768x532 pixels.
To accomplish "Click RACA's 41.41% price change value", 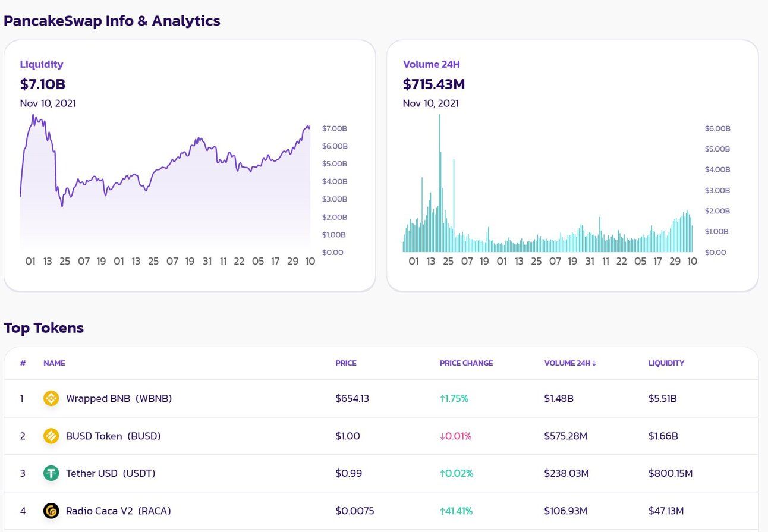I will click(456, 511).
